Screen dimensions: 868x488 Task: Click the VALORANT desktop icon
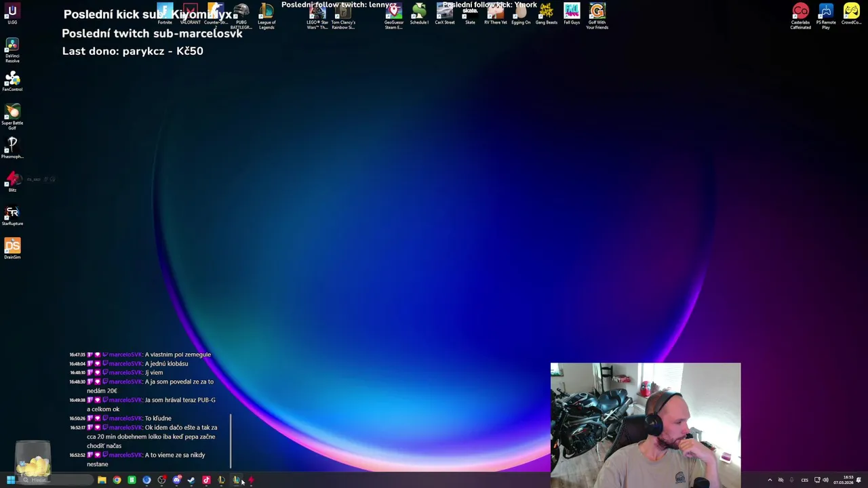(191, 14)
